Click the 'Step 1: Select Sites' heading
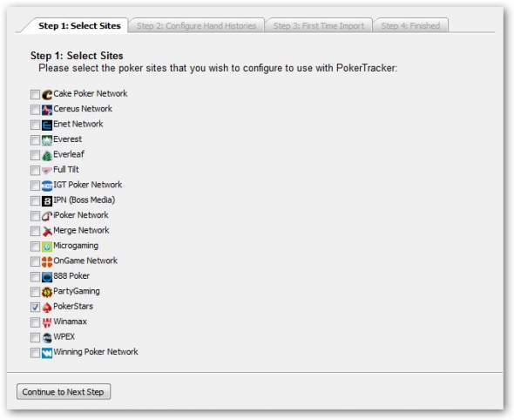Image resolution: width=514 pixels, height=420 pixels. tap(77, 56)
